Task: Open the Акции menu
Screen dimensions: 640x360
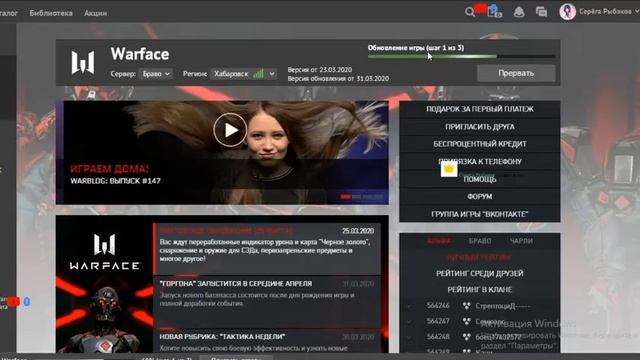Action: [x=96, y=13]
